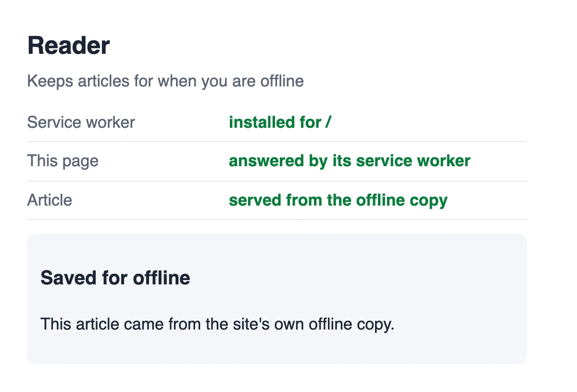
Task: Select the text 'This article came from the site's own offline copy.'
Action: 217,324
